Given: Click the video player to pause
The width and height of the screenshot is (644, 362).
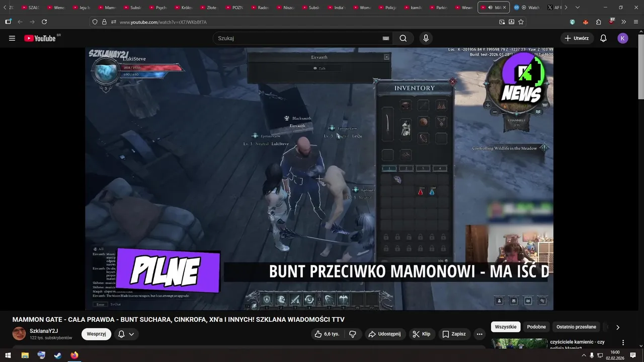Looking at the screenshot, I should click(319, 178).
